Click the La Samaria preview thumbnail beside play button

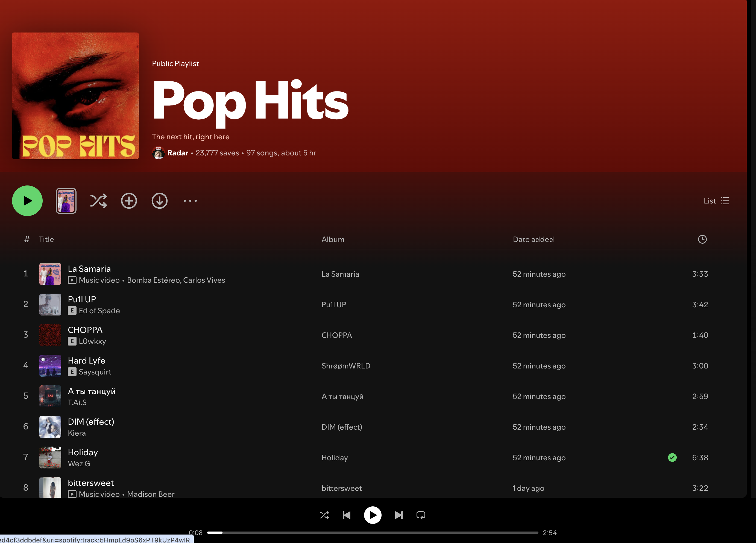coord(66,200)
